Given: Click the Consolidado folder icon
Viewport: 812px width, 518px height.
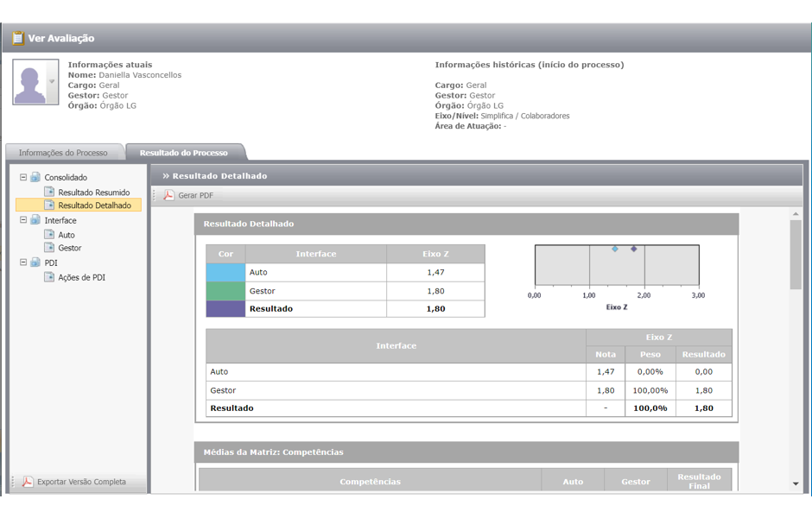Looking at the screenshot, I should tap(35, 177).
